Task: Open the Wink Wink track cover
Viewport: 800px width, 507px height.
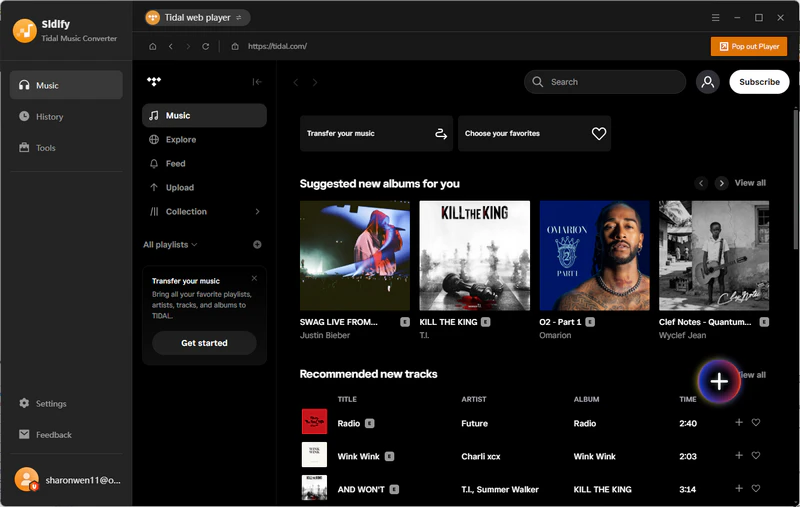Action: 314,454
